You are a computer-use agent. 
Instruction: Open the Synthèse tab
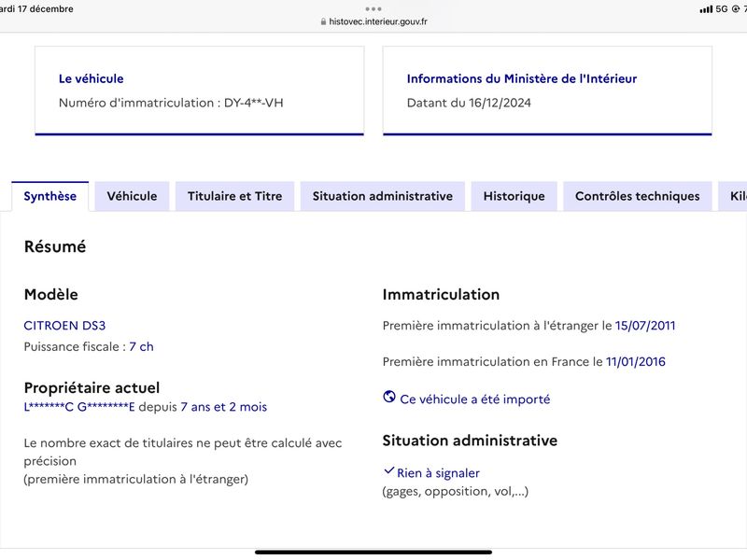(x=50, y=196)
